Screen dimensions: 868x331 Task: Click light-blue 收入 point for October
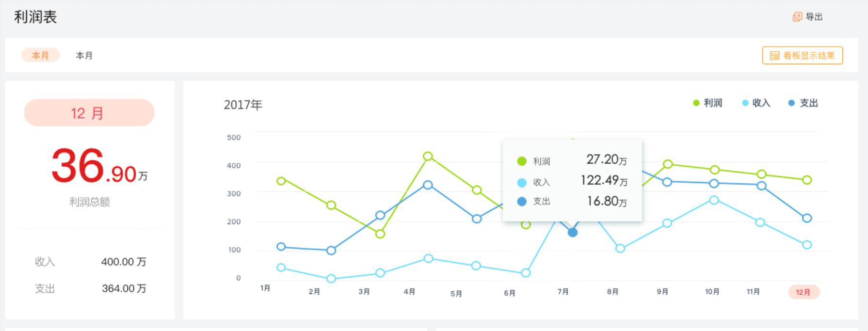pos(714,200)
